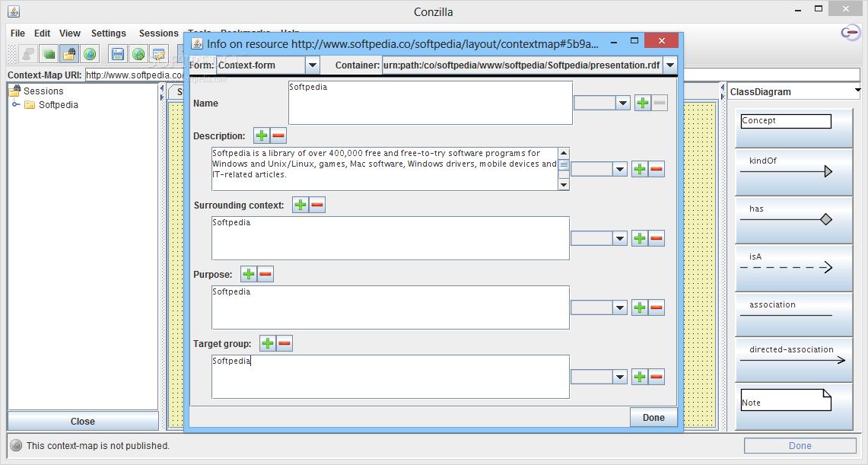Select the isA dashed arrow in the palette
Viewport: 868px width, 465px height.
click(793, 268)
